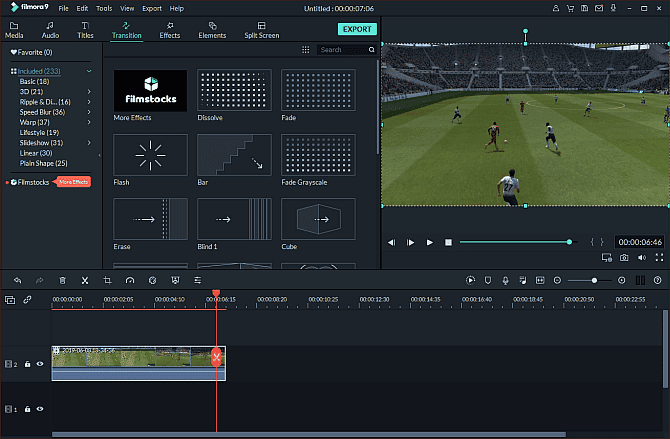Click the undo arrow in timeline toolbar
Image resolution: width=670 pixels, height=439 pixels.
[17, 281]
